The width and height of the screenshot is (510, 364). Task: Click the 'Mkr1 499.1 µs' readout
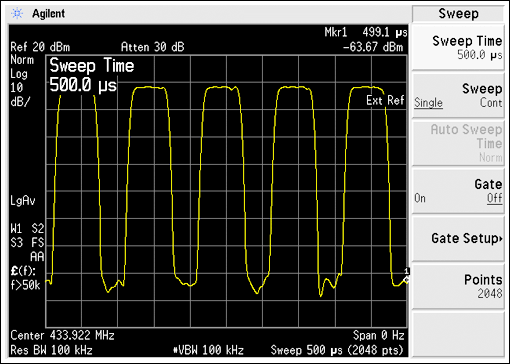(x=366, y=32)
